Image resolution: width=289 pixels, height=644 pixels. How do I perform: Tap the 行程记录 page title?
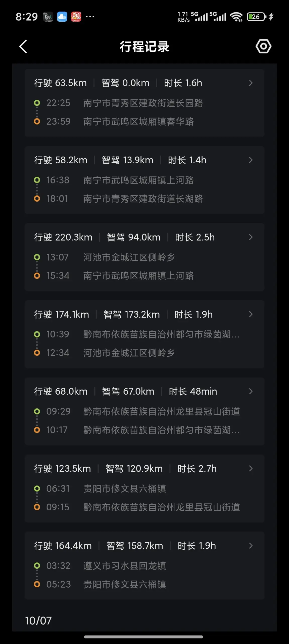click(x=144, y=47)
